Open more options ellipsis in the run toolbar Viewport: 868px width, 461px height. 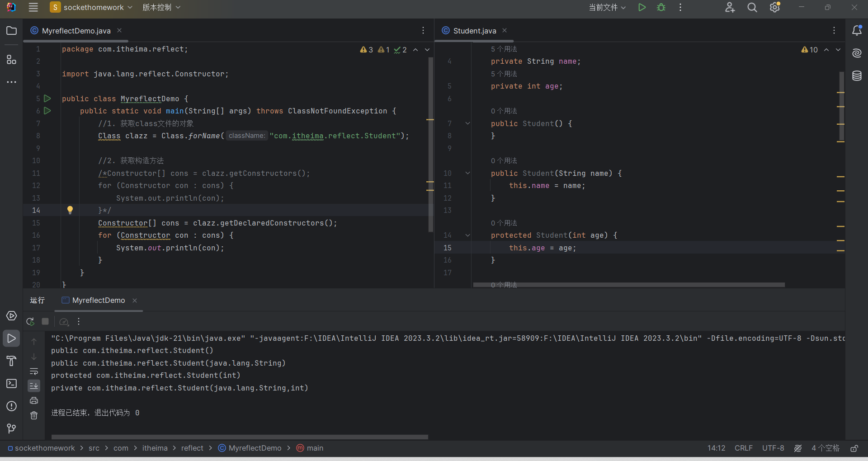pyautogui.click(x=79, y=321)
